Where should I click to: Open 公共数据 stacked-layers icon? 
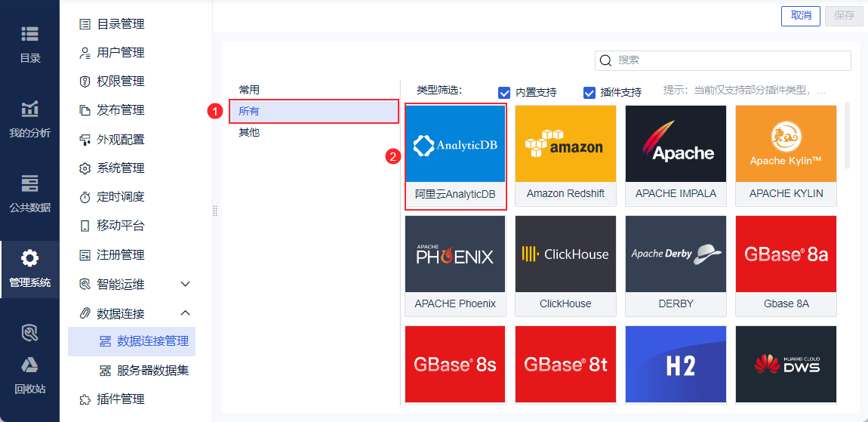point(30,183)
